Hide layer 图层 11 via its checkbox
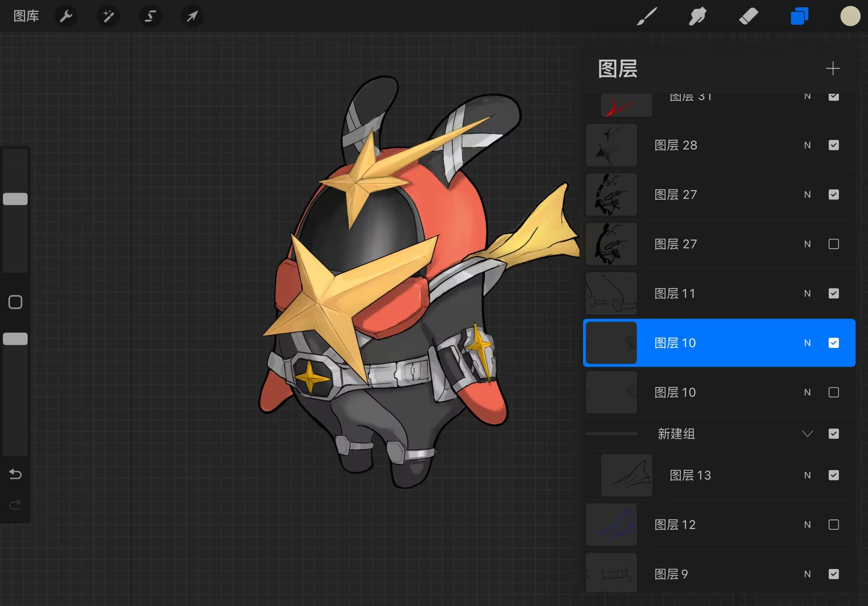868x606 pixels. [834, 294]
